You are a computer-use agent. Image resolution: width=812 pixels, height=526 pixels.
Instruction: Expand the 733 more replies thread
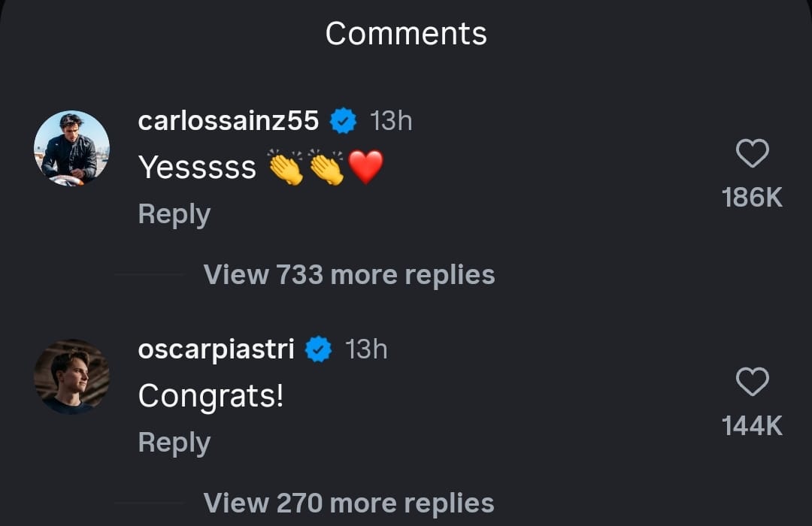tap(349, 275)
